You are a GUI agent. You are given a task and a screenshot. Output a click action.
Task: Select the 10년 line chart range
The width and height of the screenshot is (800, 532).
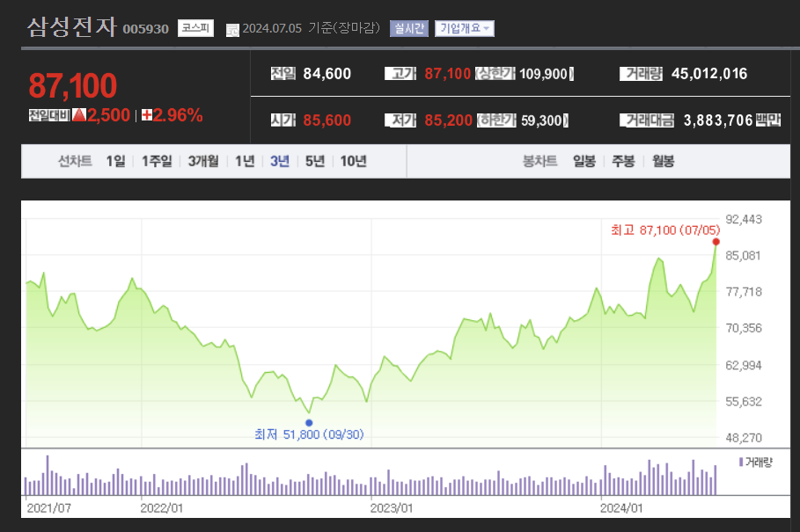pos(353,161)
